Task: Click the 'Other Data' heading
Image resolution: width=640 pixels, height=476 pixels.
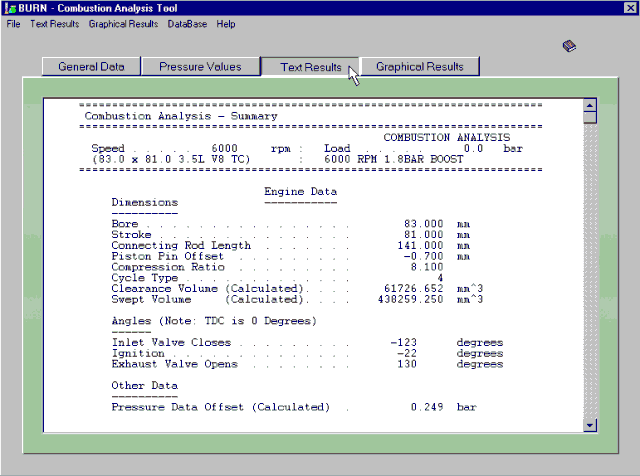Action: click(x=144, y=385)
